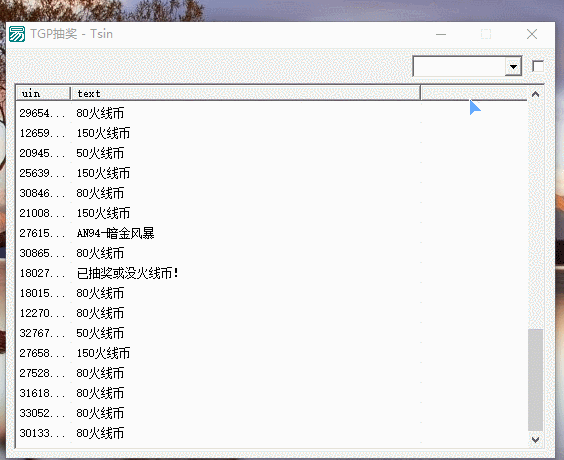Open the combo box dropdown arrow
564x460 pixels.
click(x=513, y=67)
